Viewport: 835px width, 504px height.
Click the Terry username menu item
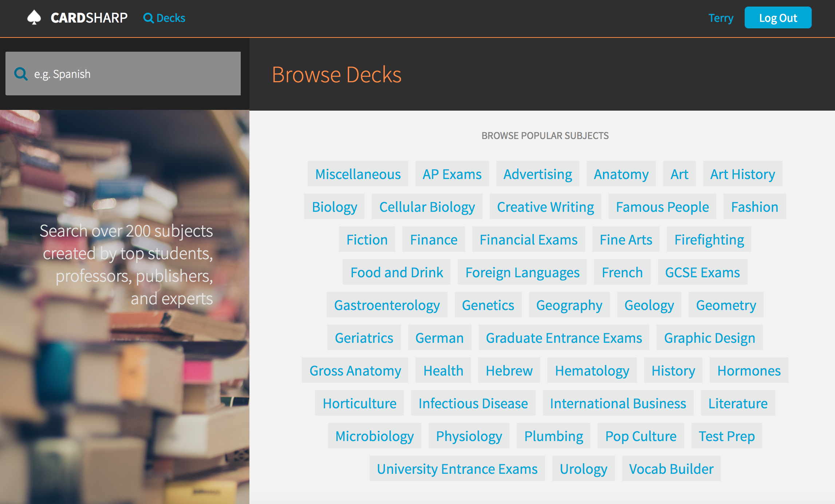coord(720,18)
